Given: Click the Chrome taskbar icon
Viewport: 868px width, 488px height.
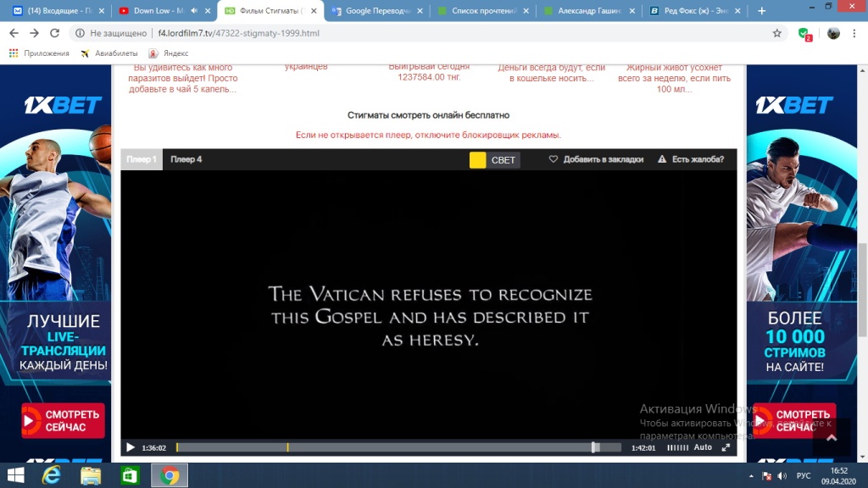Looking at the screenshot, I should click(170, 475).
